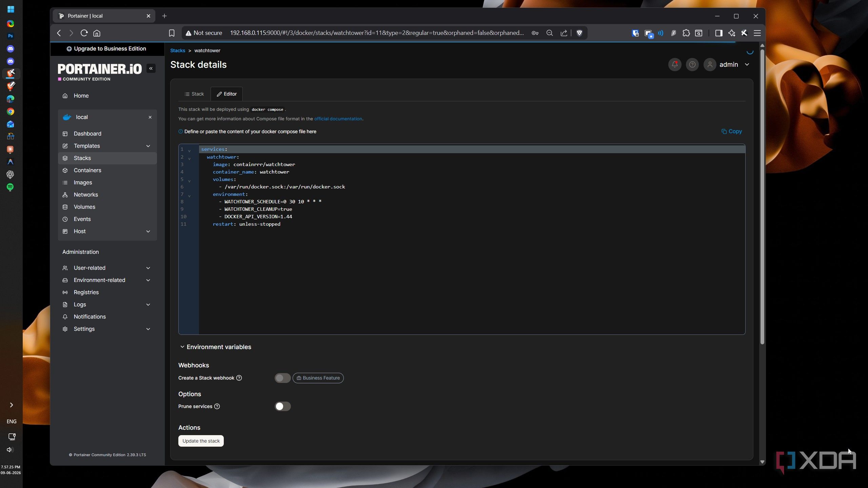This screenshot has height=488, width=868.
Task: Open Containers in the sidebar
Action: tap(107, 170)
